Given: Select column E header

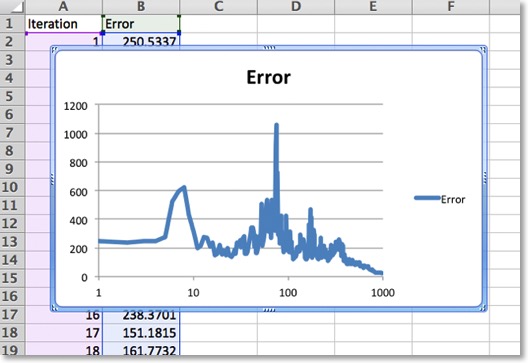Looking at the screenshot, I should pos(373,7).
